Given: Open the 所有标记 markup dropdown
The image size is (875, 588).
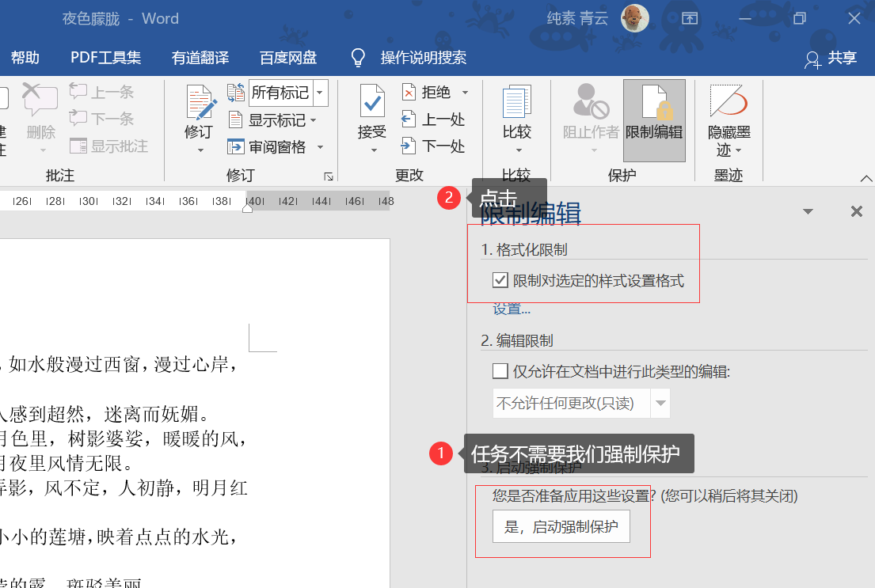Looking at the screenshot, I should click(x=321, y=92).
